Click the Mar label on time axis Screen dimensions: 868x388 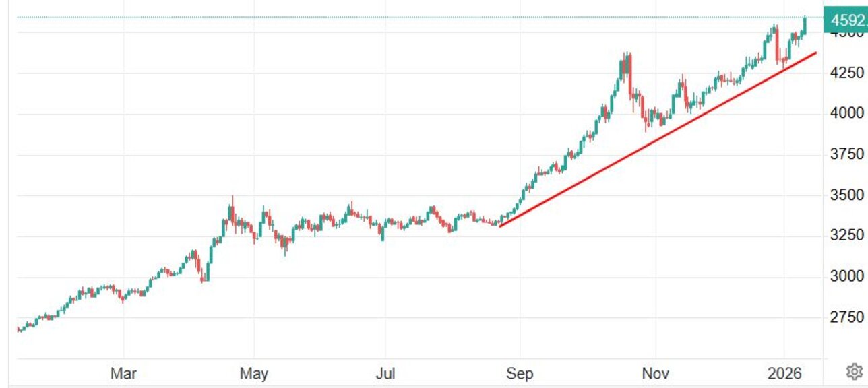pyautogui.click(x=123, y=373)
